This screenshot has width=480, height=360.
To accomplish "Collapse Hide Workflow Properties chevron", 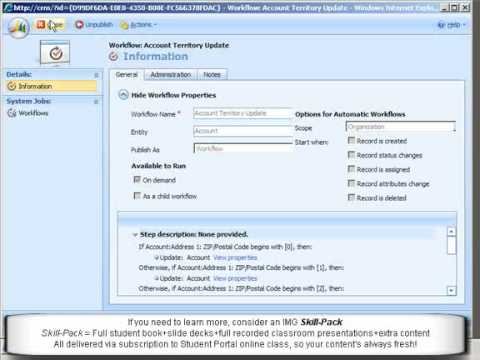I will coord(123,95).
